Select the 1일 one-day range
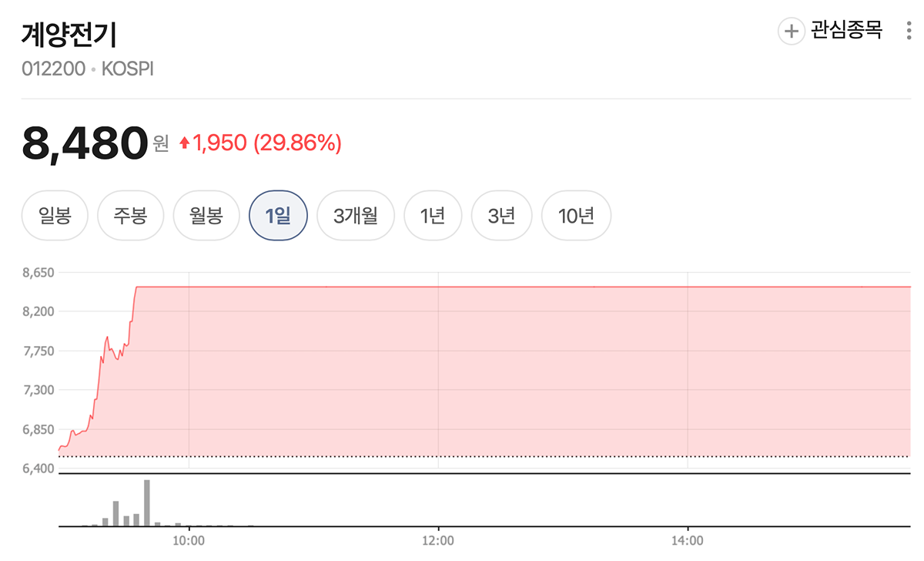The height and width of the screenshot is (561, 924). pos(278,216)
